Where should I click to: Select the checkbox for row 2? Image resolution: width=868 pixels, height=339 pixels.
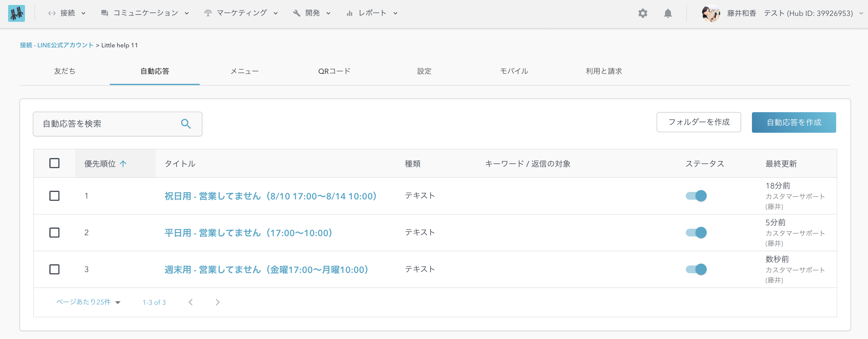point(54,233)
